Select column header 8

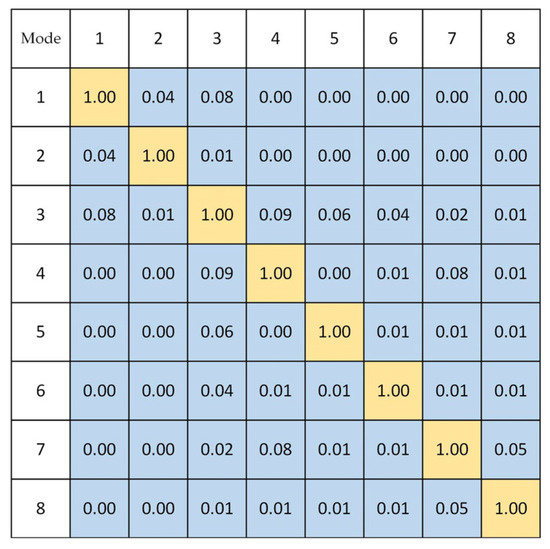(511, 39)
